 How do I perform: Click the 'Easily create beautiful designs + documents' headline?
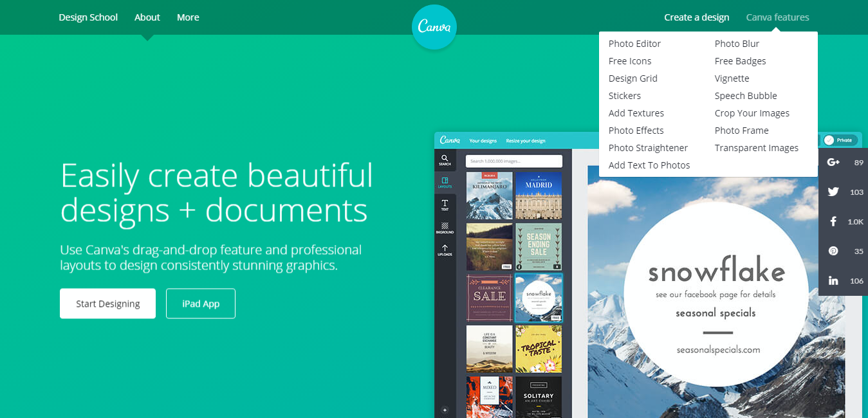pos(217,192)
